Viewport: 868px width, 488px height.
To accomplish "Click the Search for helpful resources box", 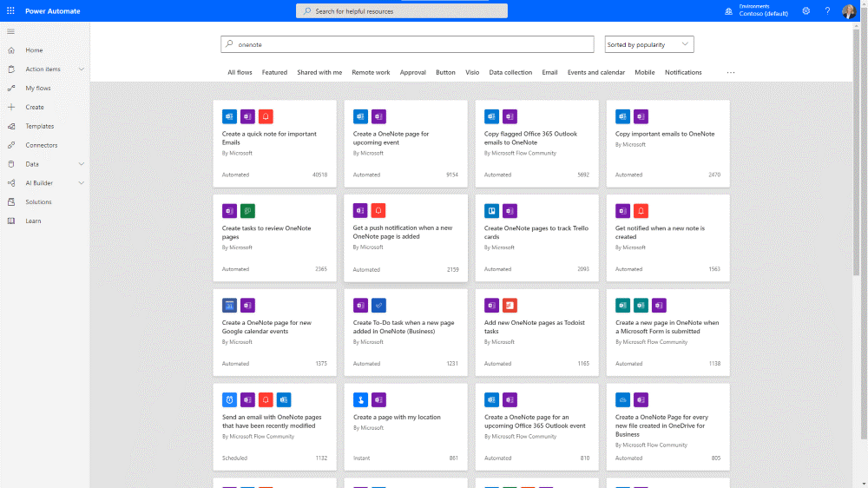I will click(402, 11).
